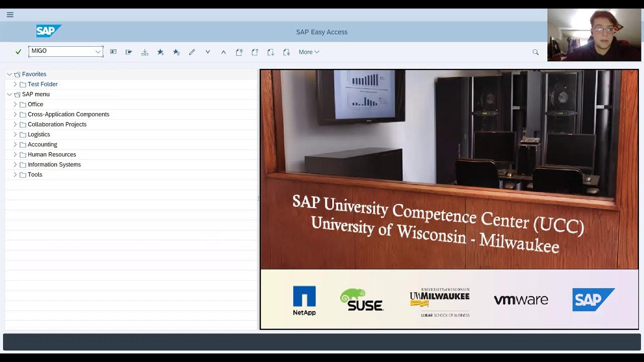Move favorite up chevron icon
Image resolution: width=644 pixels, height=362 pixels.
pyautogui.click(x=223, y=52)
